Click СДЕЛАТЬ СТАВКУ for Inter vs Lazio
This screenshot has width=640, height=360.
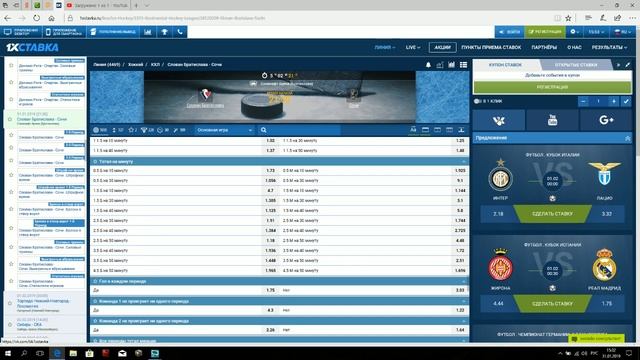pos(552,214)
